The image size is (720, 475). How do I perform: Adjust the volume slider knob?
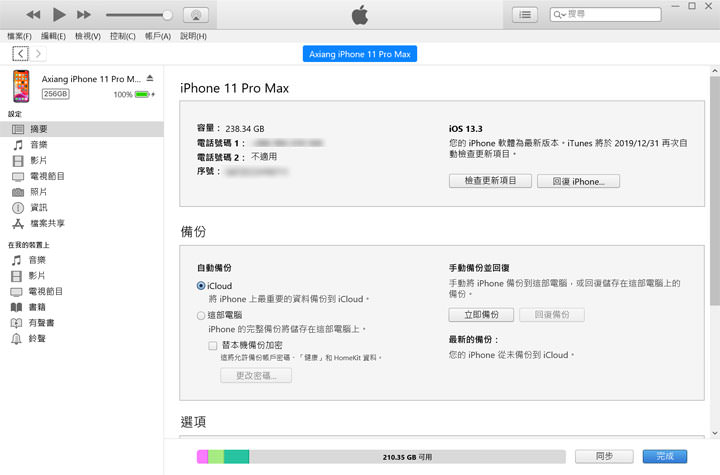tap(168, 15)
